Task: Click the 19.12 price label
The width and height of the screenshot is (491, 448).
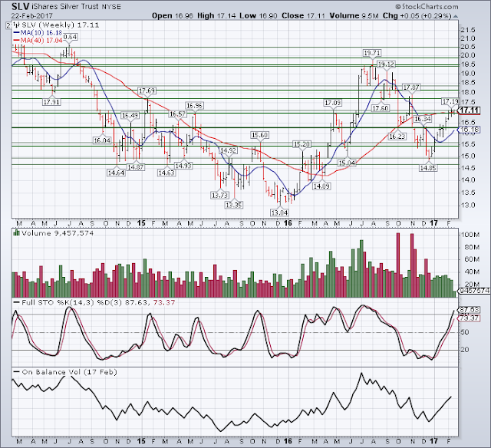Action: pyautogui.click(x=386, y=64)
